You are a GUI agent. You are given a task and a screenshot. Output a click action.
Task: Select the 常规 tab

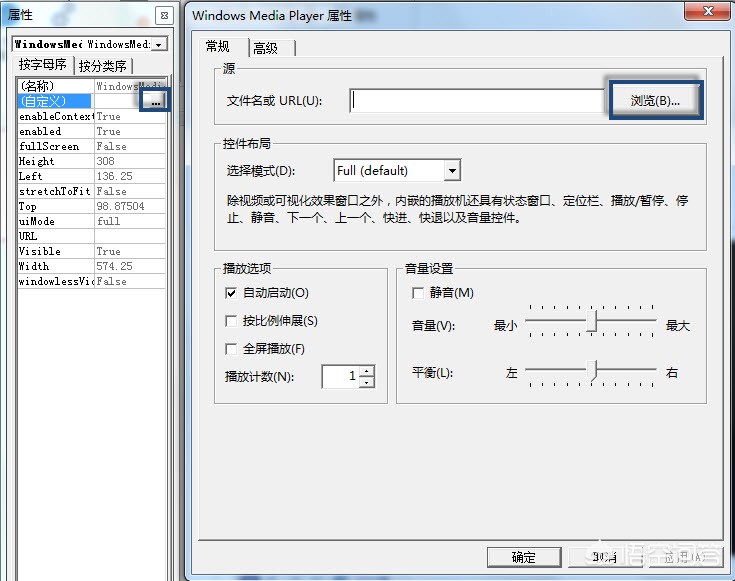(218, 46)
